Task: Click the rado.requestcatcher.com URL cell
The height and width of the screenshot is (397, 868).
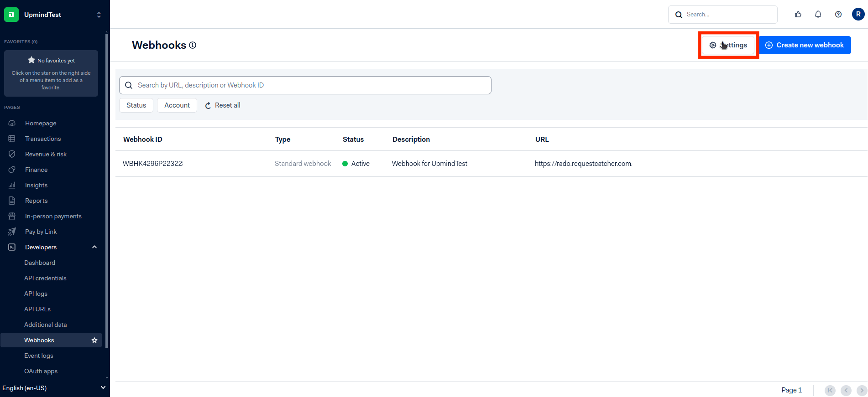Action: point(583,164)
